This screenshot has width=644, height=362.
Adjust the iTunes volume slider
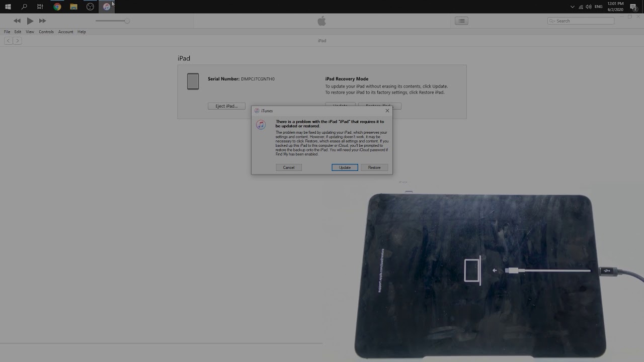pyautogui.click(x=112, y=21)
